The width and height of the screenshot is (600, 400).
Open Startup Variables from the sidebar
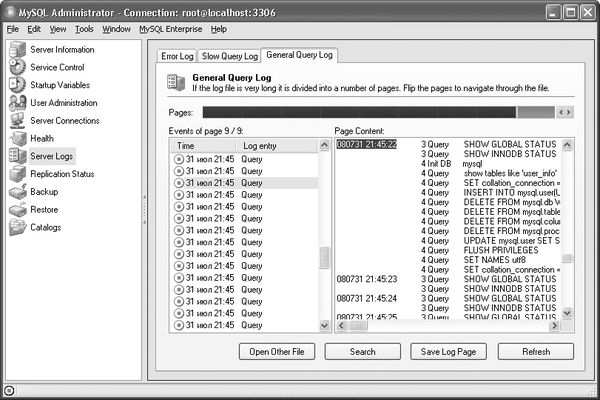(18, 85)
